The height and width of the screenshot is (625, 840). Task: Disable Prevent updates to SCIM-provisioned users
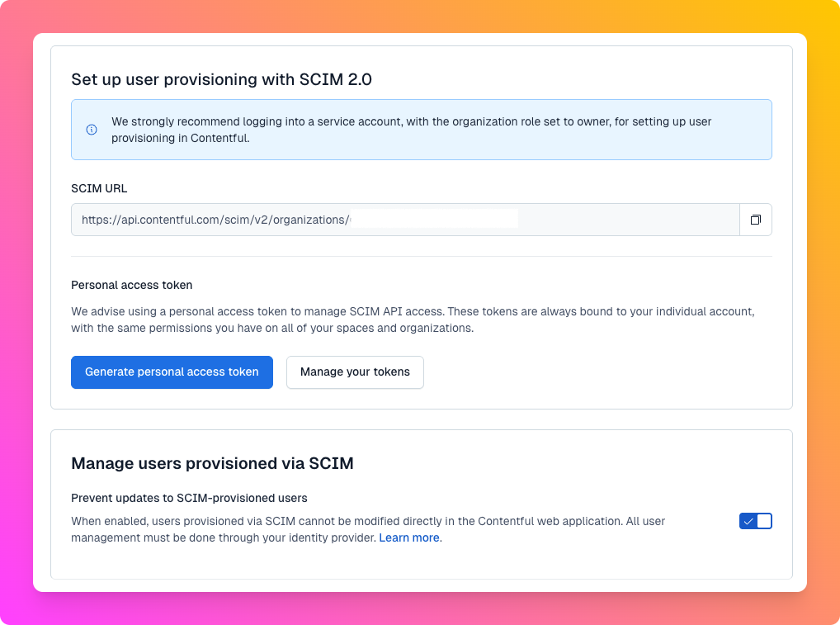(755, 521)
